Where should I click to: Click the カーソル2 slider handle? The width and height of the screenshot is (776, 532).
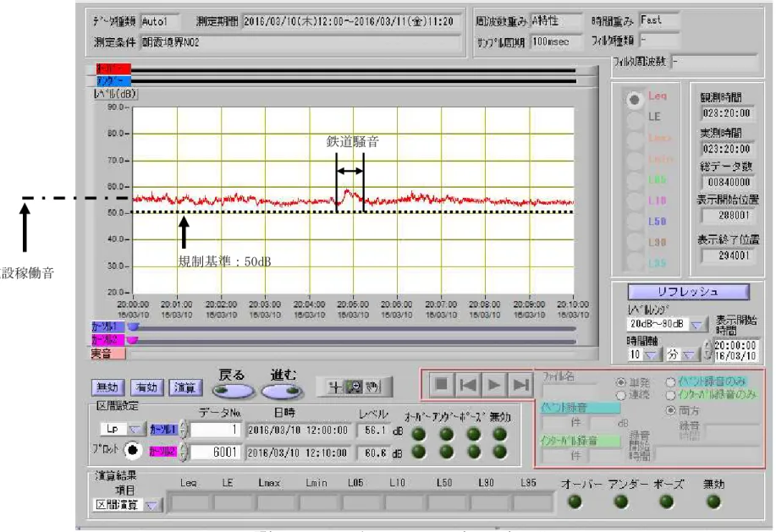click(133, 340)
